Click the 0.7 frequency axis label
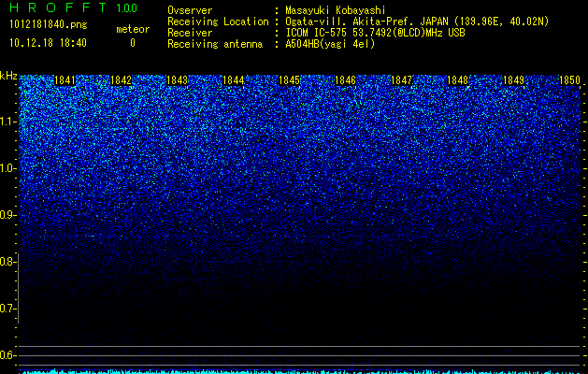The height and width of the screenshot is (374, 588). (x=8, y=309)
